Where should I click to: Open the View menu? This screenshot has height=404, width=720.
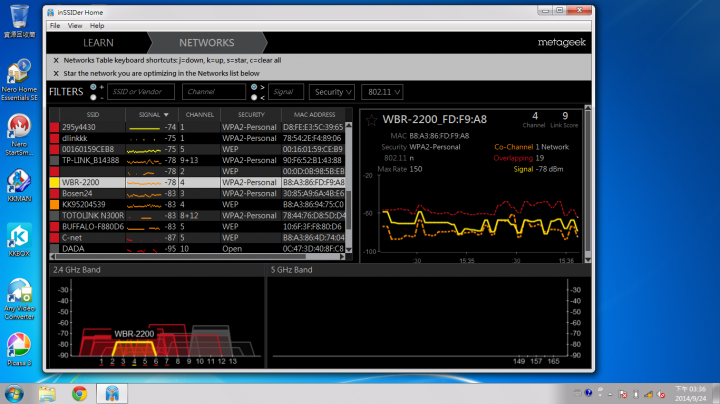point(75,26)
